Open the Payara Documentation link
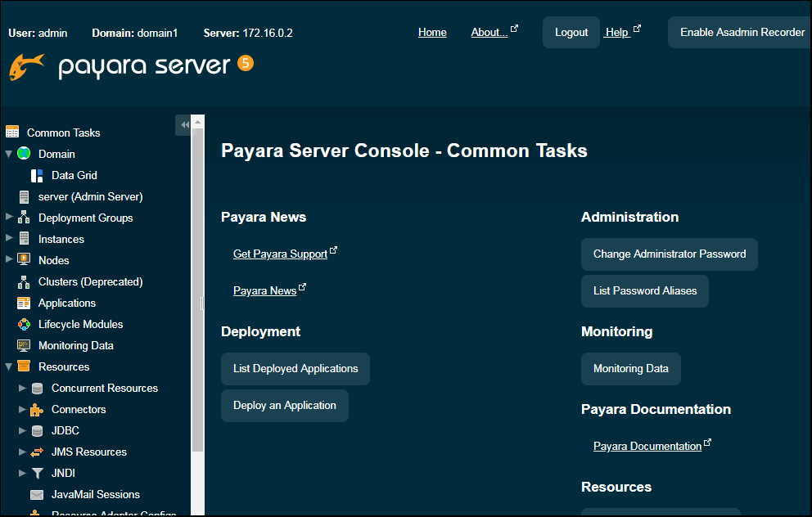The height and width of the screenshot is (517, 812). [x=647, y=447]
